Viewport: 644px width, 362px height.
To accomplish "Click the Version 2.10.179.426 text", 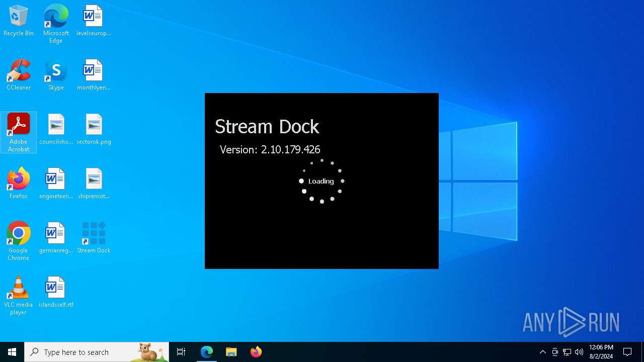I will pos(270,149).
